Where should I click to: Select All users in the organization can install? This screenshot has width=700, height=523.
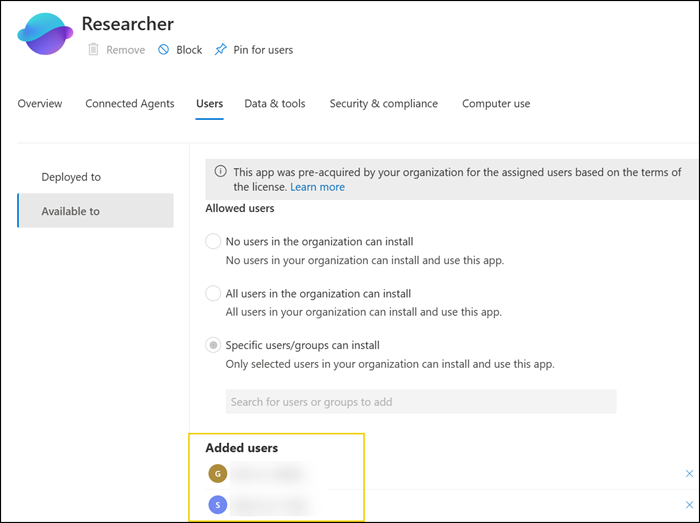[213, 294]
